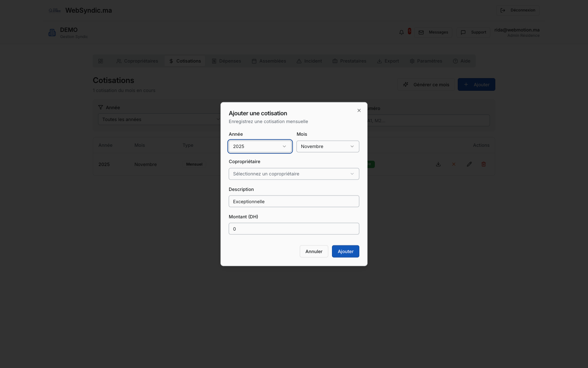This screenshot has width=588, height=368.
Task: Click the Générer ce mois button
Action: click(x=426, y=85)
